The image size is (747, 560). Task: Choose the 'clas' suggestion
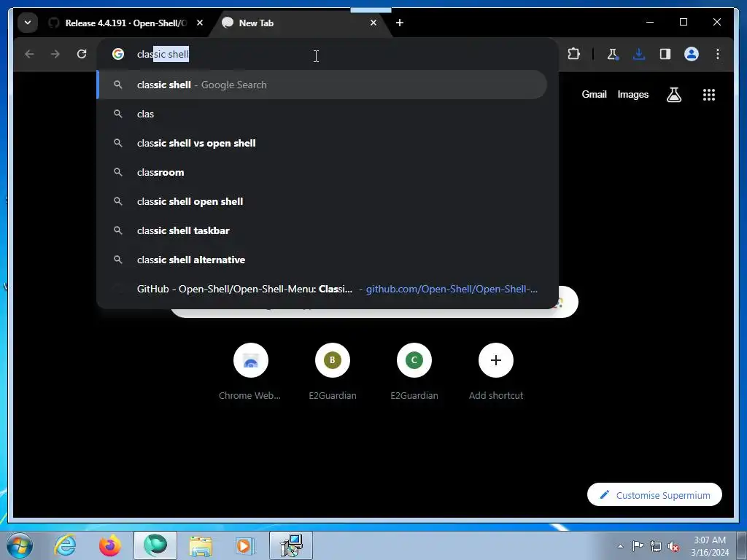[322, 114]
